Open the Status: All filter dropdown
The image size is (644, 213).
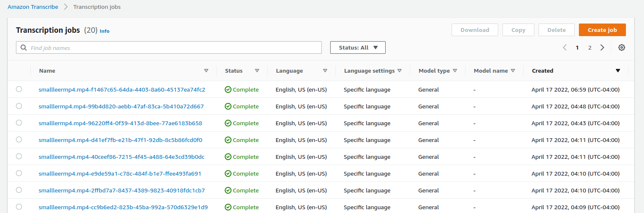(x=358, y=47)
